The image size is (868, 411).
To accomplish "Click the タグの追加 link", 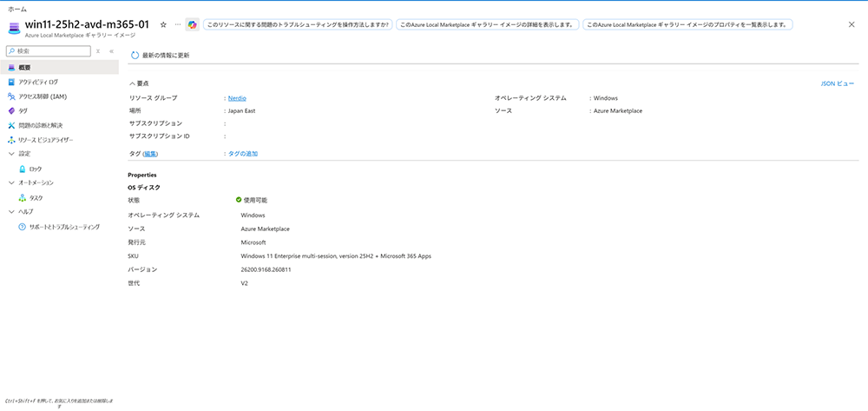I will tap(243, 154).
